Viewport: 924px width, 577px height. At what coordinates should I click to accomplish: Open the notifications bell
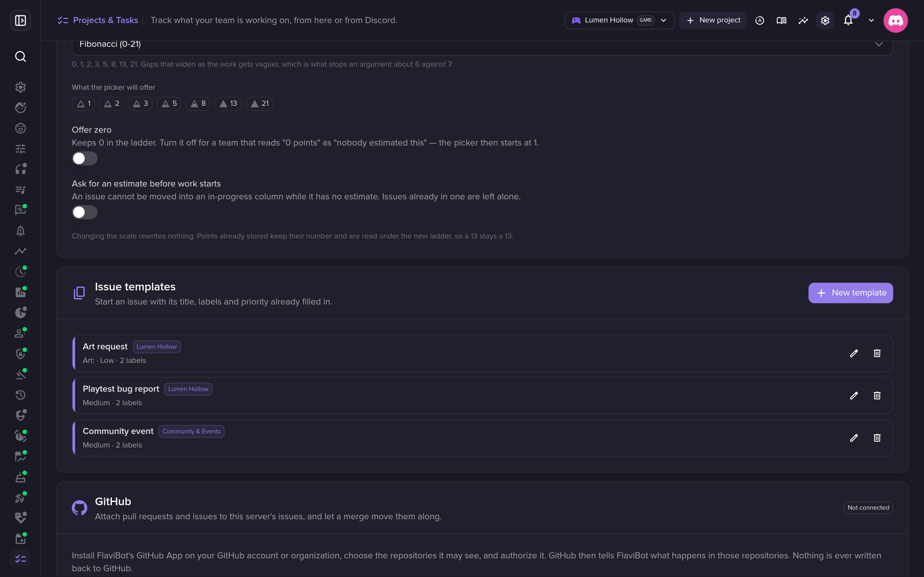[x=848, y=20]
